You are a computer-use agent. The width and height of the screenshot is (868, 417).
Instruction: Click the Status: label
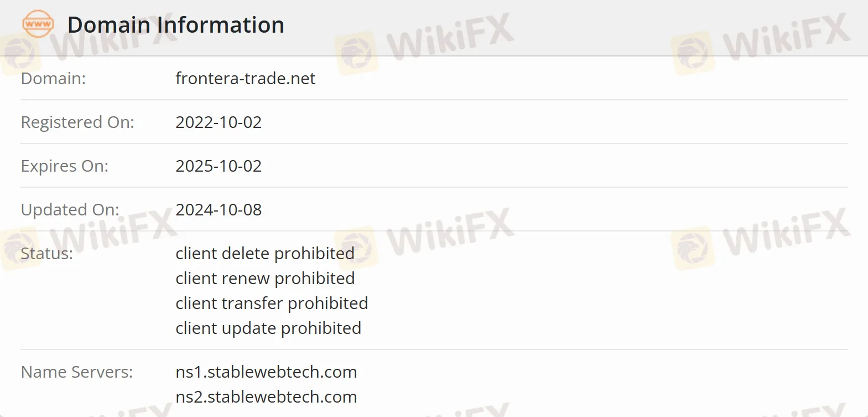[47, 254]
